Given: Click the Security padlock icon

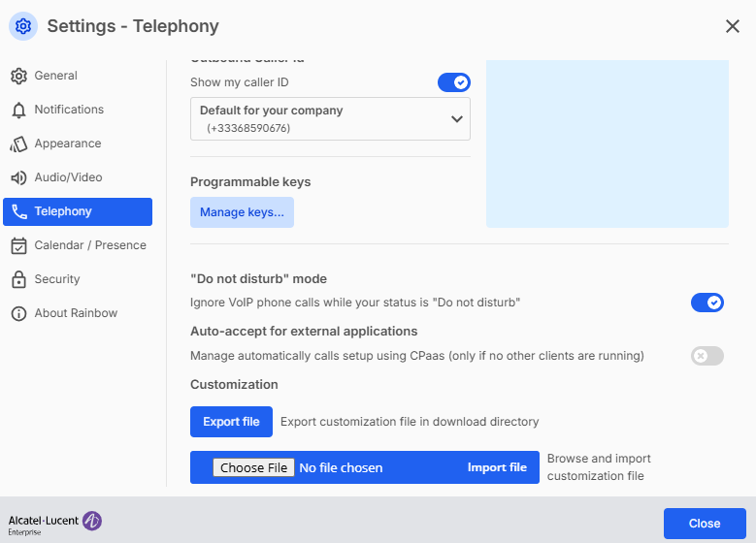Looking at the screenshot, I should pos(18,279).
